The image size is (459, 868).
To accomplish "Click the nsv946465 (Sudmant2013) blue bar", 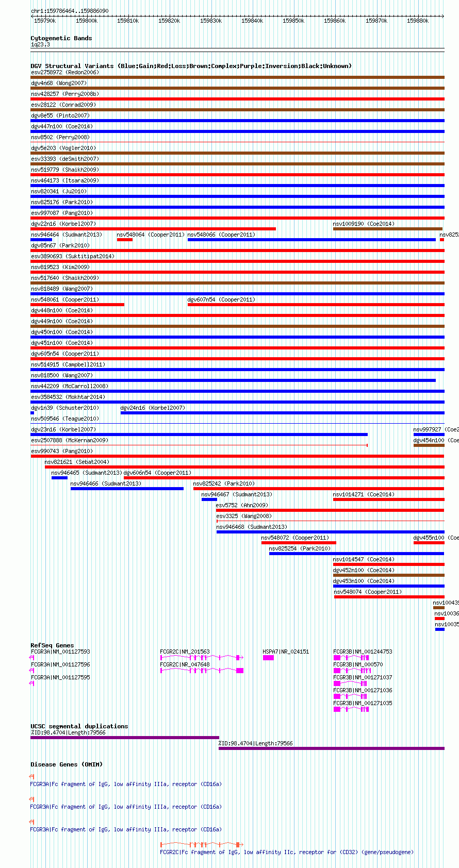I will [59, 478].
